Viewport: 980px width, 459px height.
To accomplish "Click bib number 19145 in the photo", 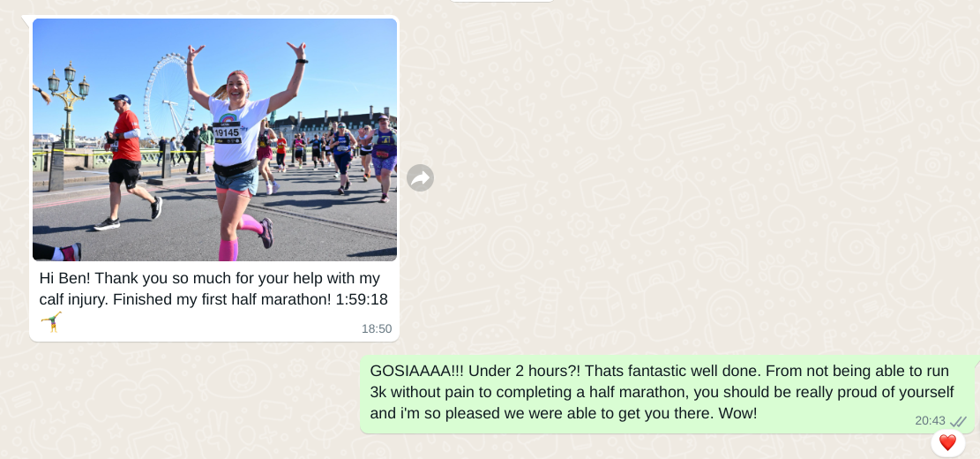I will click(227, 132).
